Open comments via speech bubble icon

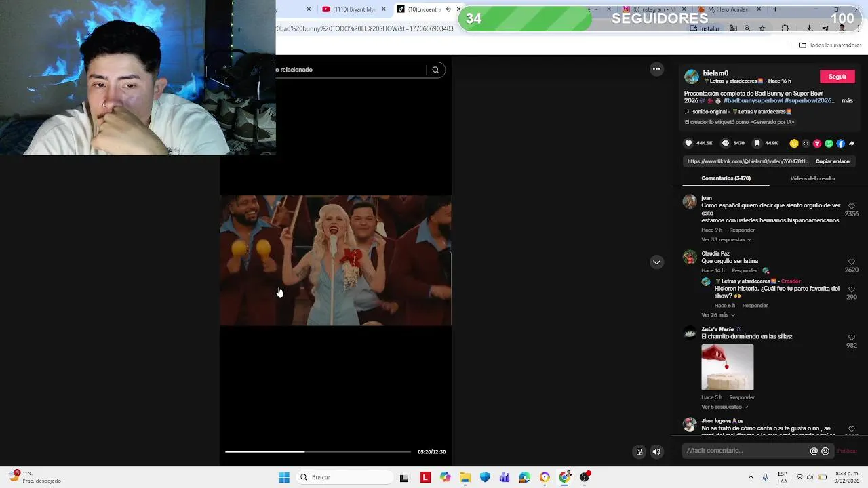coord(725,143)
